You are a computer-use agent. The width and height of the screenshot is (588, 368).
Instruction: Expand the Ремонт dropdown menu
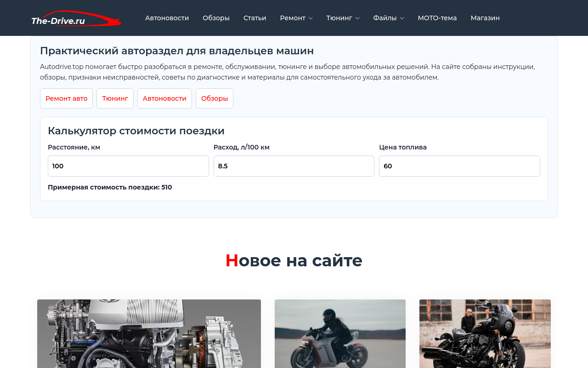pos(296,18)
